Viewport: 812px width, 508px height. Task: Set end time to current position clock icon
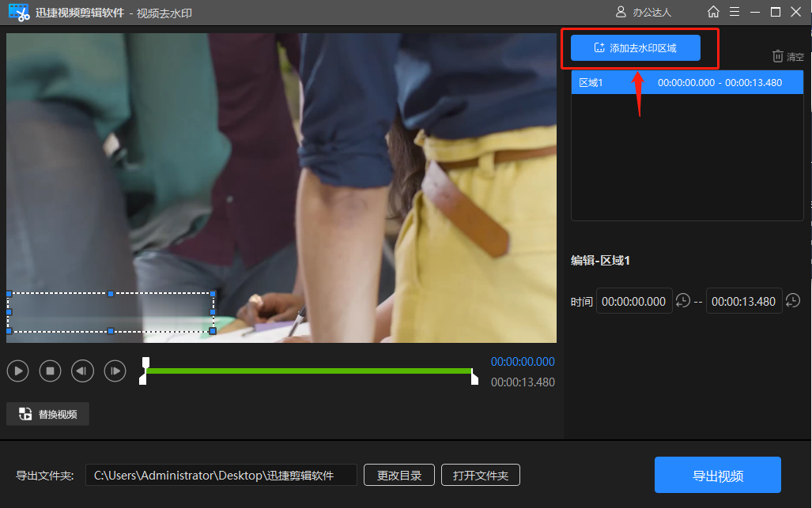pyautogui.click(x=793, y=300)
